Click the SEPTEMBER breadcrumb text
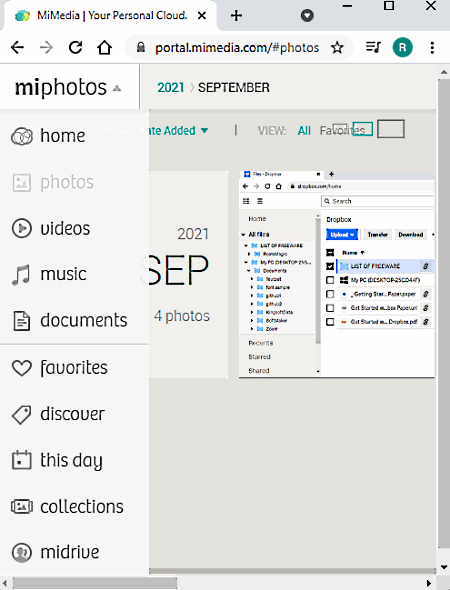Screen dimensions: 450x590 click(234, 88)
